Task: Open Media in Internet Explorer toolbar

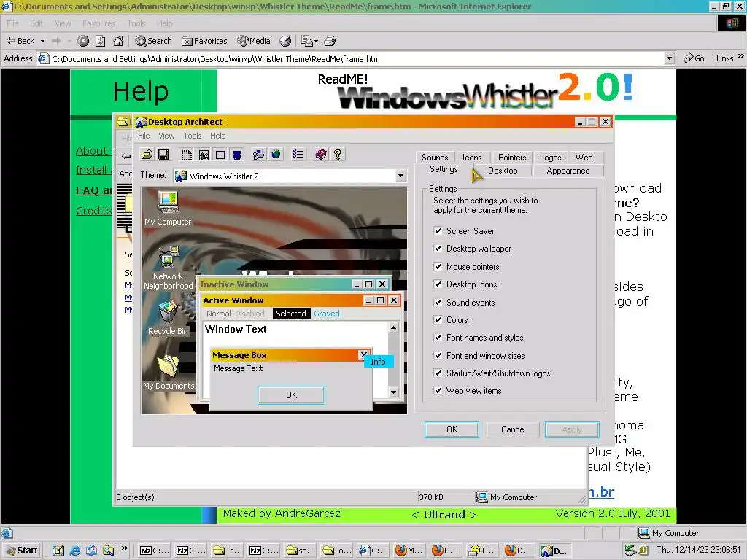Action: point(254,41)
